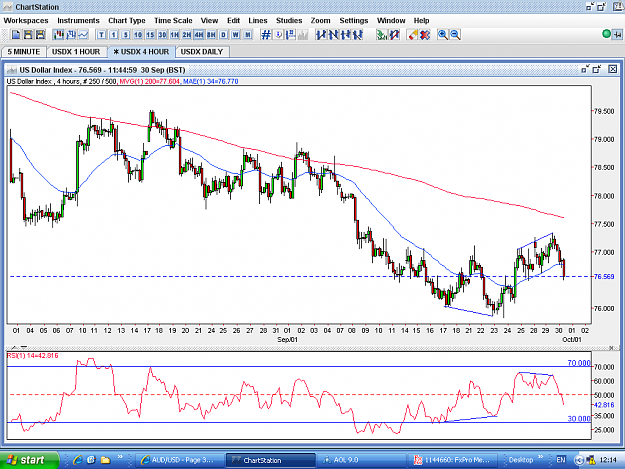Click the fourth line drawing icon
Image resolution: width=625 pixels, height=469 pixels.
pyautogui.click(x=358, y=35)
